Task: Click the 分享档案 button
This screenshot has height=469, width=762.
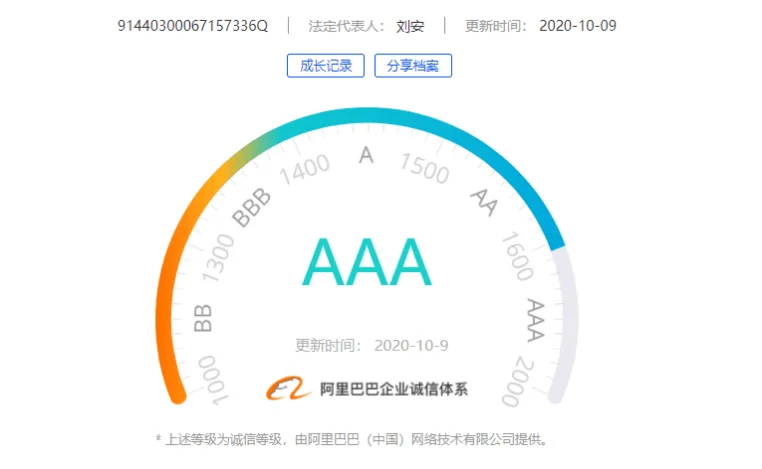Action: pos(413,66)
